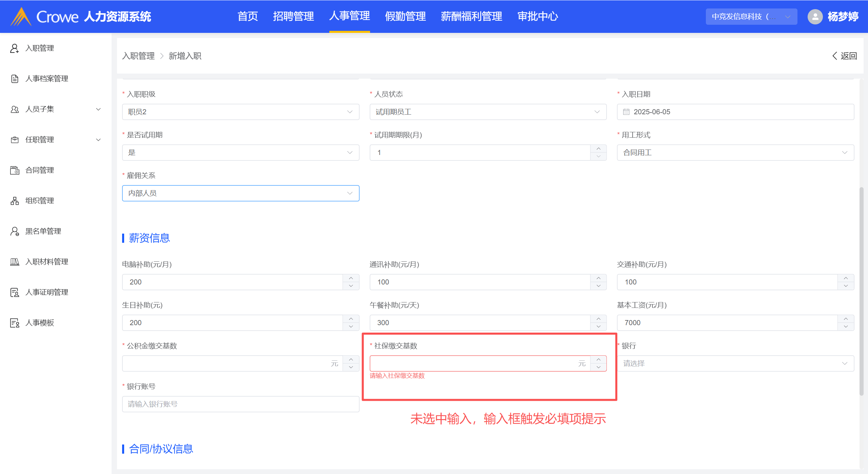Open 人事档案管理 via its document icon
868x474 pixels.
[x=14, y=79]
